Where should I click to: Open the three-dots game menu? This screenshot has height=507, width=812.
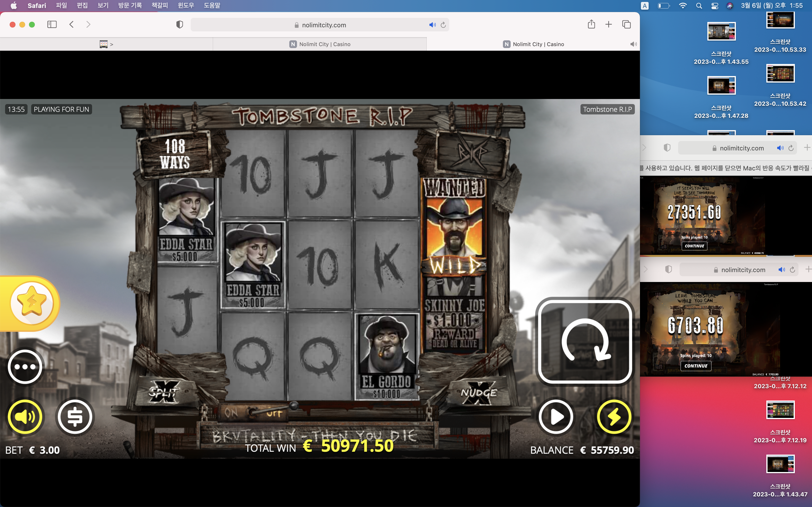(x=25, y=367)
